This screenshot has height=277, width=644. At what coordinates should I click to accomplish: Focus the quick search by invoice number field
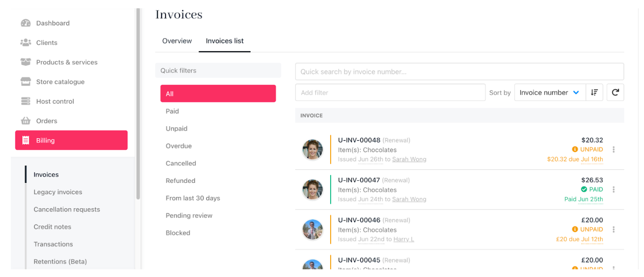459,72
